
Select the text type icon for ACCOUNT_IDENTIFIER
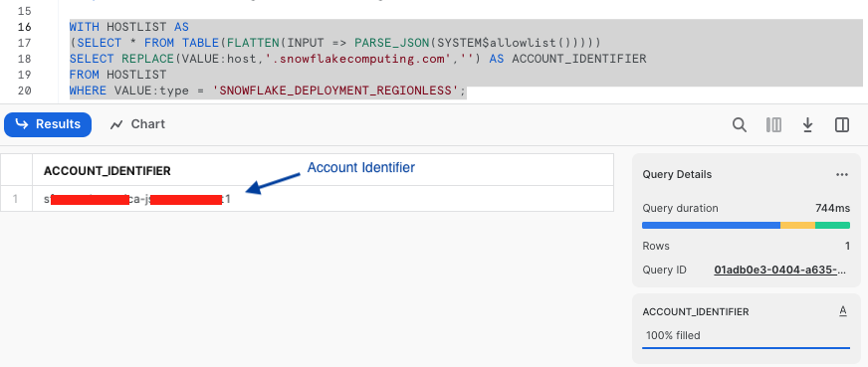[843, 311]
